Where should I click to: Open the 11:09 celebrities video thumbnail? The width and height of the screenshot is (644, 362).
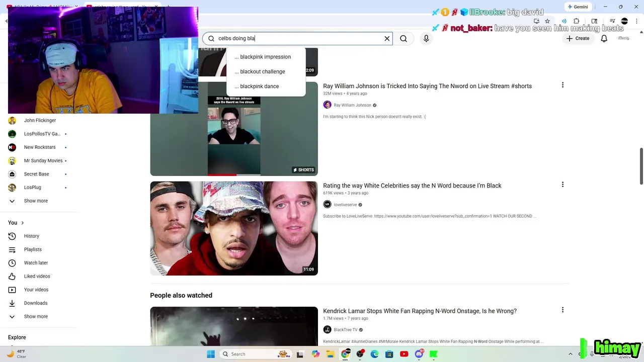234,228
